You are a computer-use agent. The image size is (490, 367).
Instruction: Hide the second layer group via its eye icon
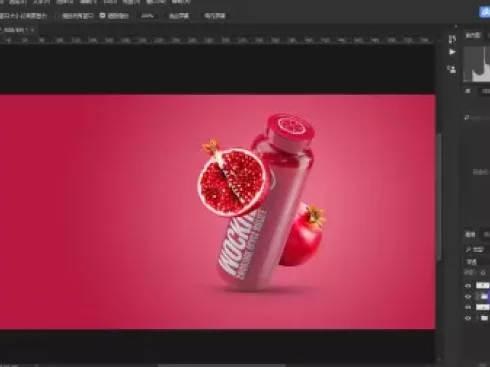[x=468, y=296]
